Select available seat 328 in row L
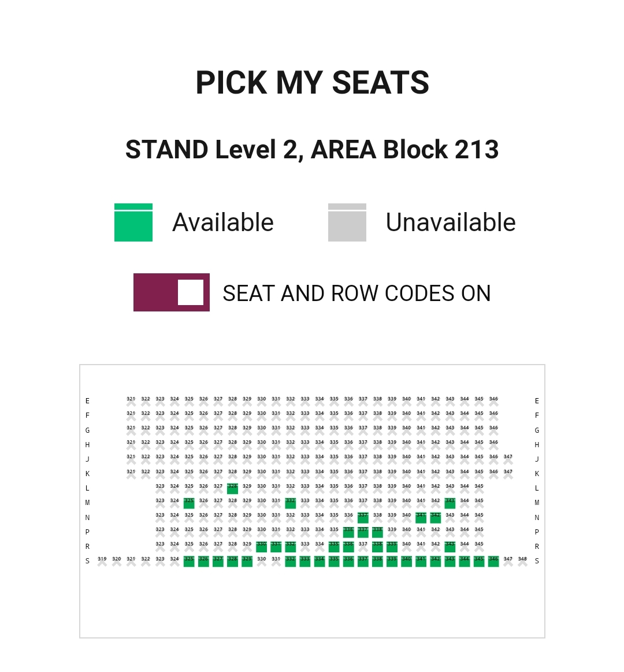 pyautogui.click(x=232, y=489)
